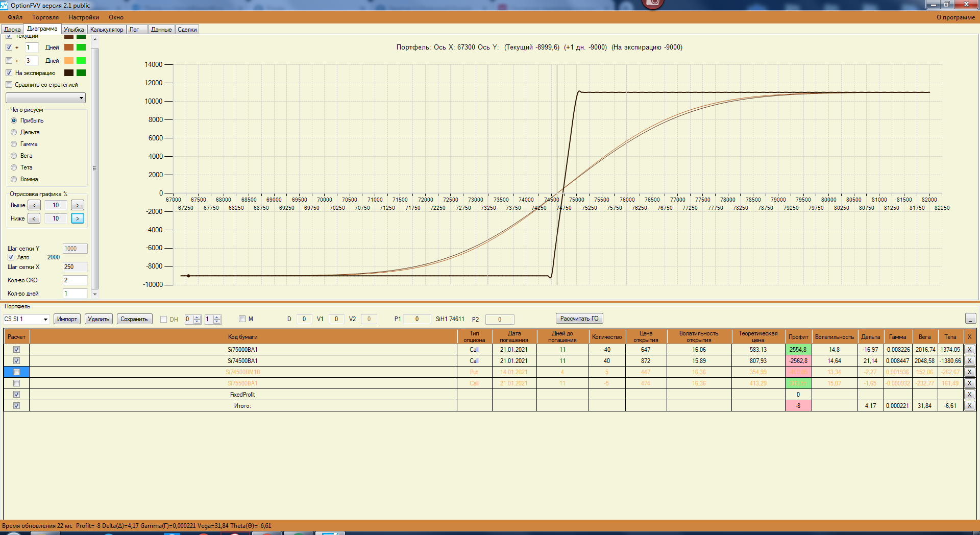Click the X button on the Итого row
980x535 pixels.
[x=969, y=406]
